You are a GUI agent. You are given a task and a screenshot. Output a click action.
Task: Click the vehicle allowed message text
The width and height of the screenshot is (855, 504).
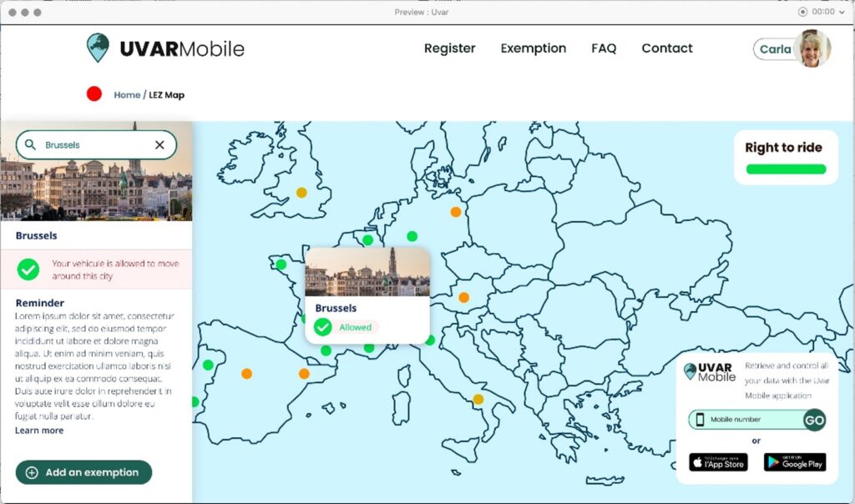(115, 270)
